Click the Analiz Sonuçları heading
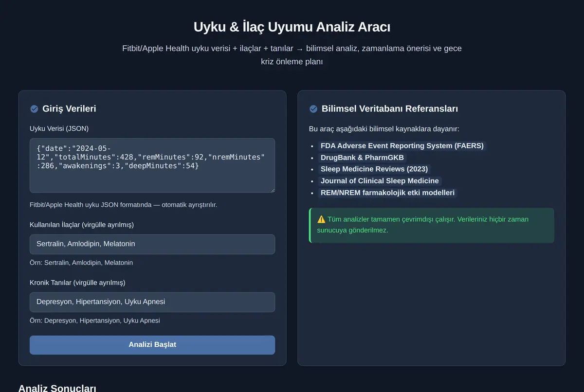 57,388
